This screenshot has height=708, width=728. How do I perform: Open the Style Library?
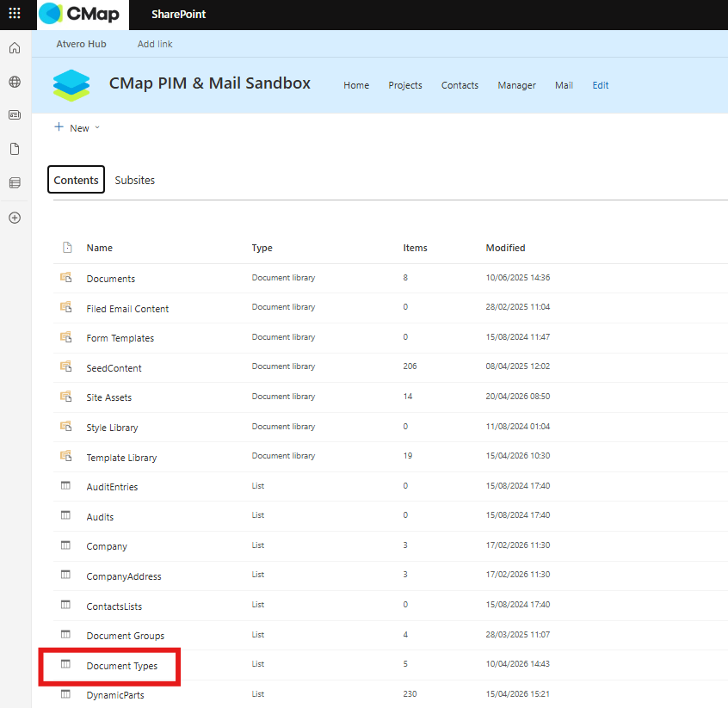tap(112, 428)
